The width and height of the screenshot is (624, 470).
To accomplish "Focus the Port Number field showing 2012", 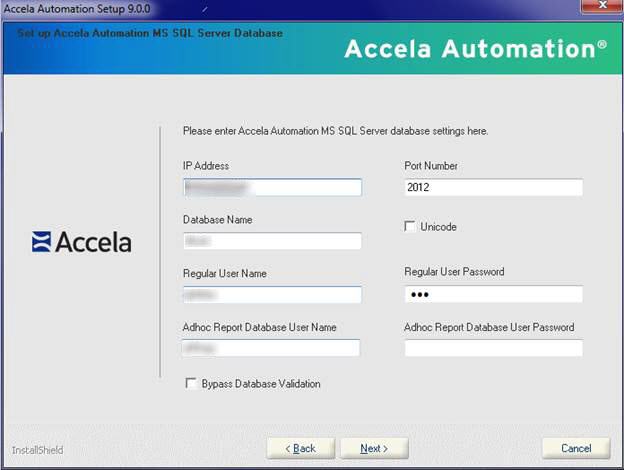I will [493, 187].
